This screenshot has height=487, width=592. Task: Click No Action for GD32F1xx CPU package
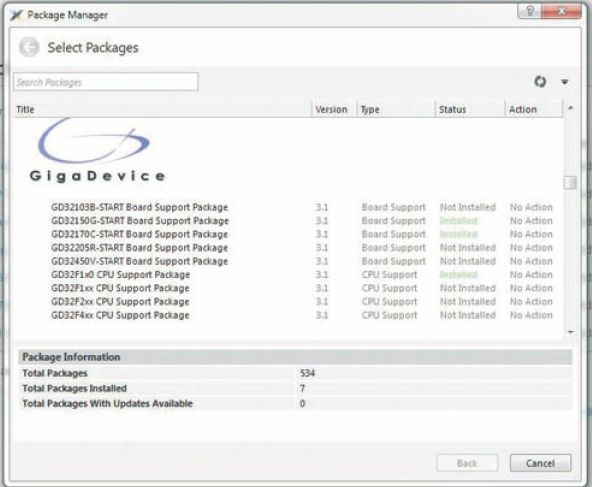point(531,288)
